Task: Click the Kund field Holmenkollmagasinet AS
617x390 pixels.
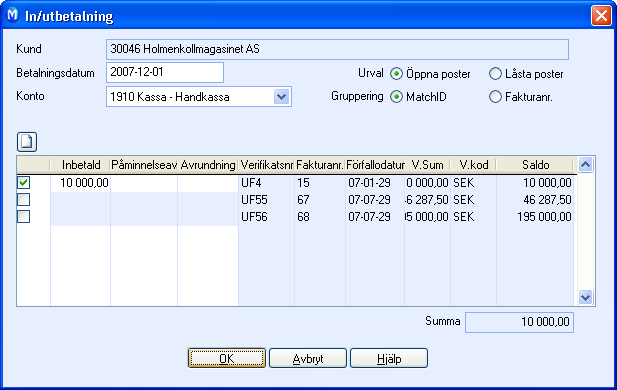Action: (x=337, y=49)
